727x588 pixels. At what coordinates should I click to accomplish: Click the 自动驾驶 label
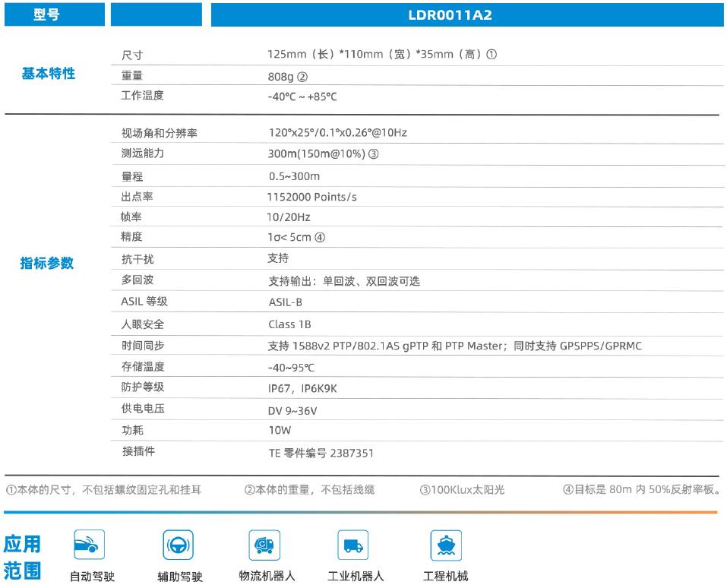(x=92, y=577)
